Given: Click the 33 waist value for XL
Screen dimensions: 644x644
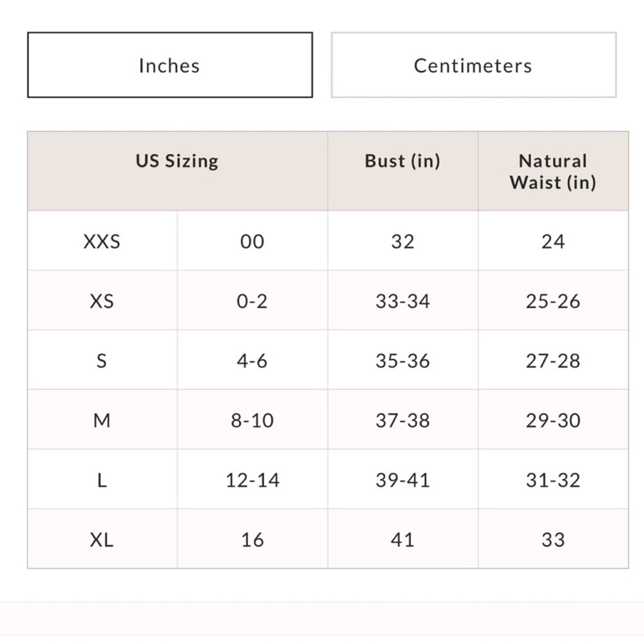Looking at the screenshot, I should point(553,539).
